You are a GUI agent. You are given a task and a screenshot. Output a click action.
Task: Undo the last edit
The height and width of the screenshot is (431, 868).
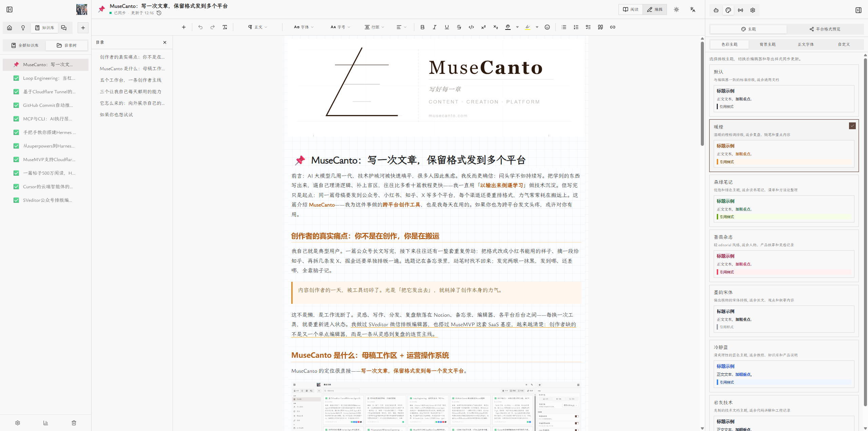pyautogui.click(x=200, y=27)
